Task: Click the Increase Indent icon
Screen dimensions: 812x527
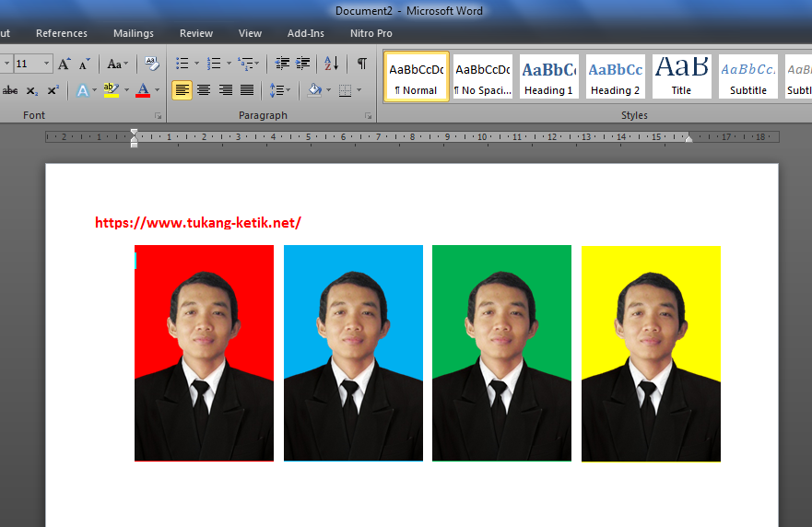Action: point(303,64)
